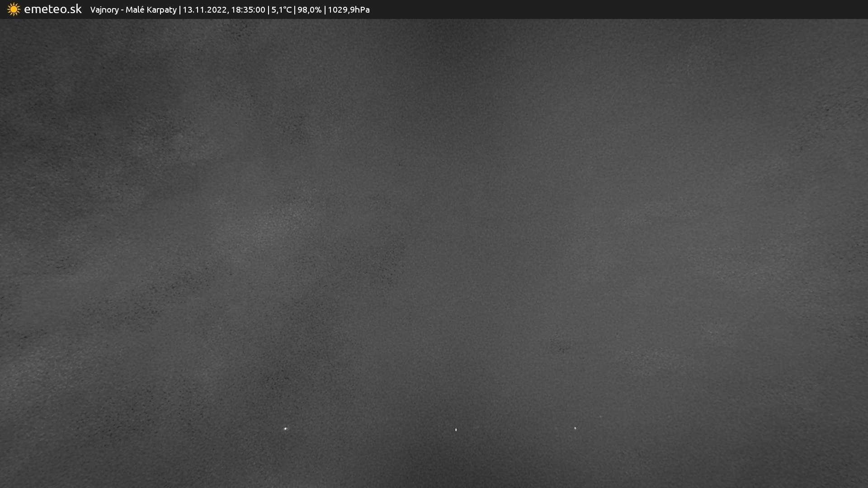Click the orange sun logo icon
The height and width of the screenshot is (488, 868).
[14, 9]
